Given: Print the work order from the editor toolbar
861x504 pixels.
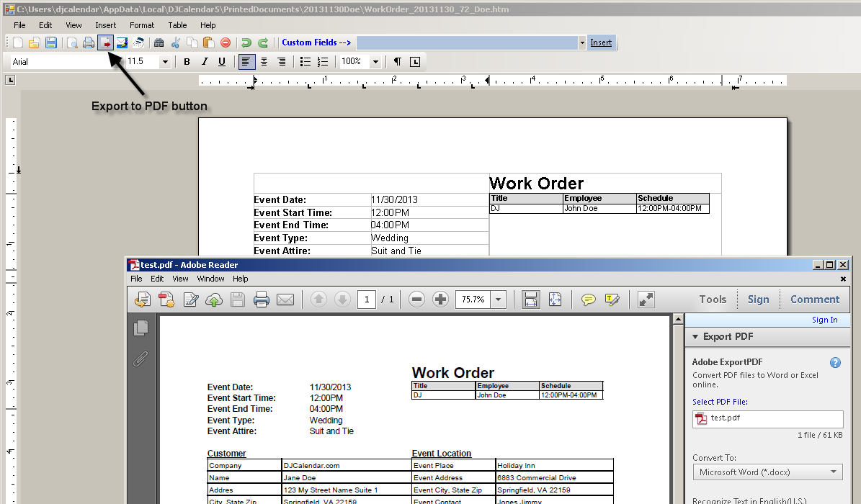Looking at the screenshot, I should click(89, 42).
